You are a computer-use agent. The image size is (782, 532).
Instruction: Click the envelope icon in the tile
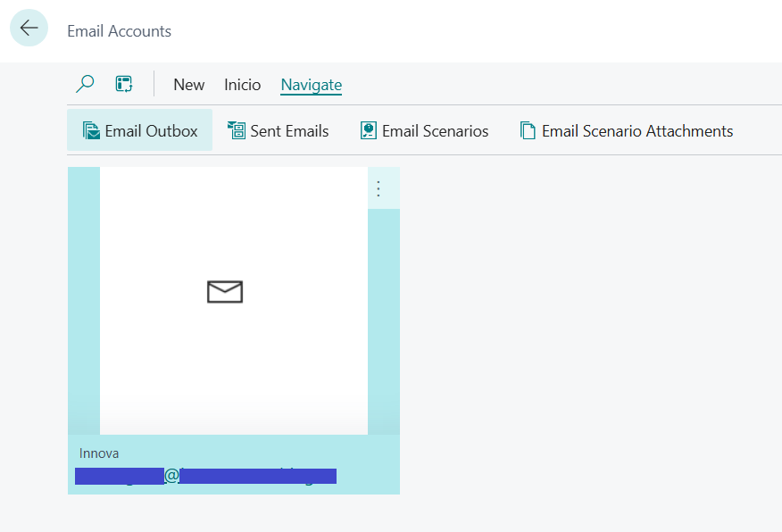(x=225, y=292)
